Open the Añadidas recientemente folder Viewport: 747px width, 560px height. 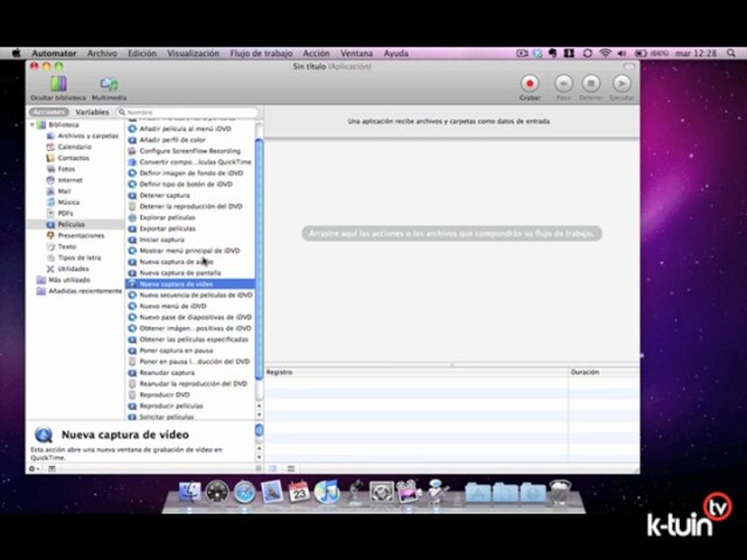(86, 291)
